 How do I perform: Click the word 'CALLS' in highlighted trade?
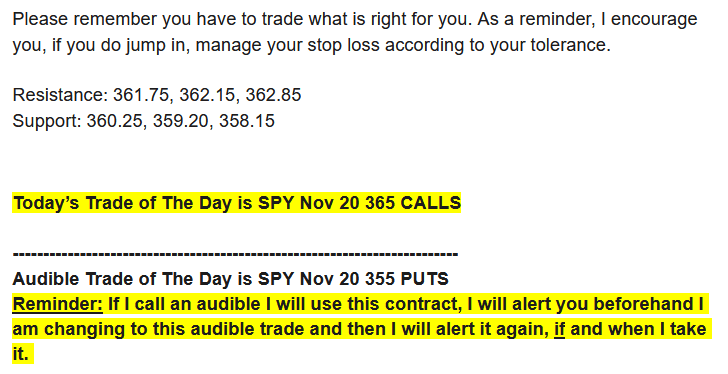[x=431, y=203]
